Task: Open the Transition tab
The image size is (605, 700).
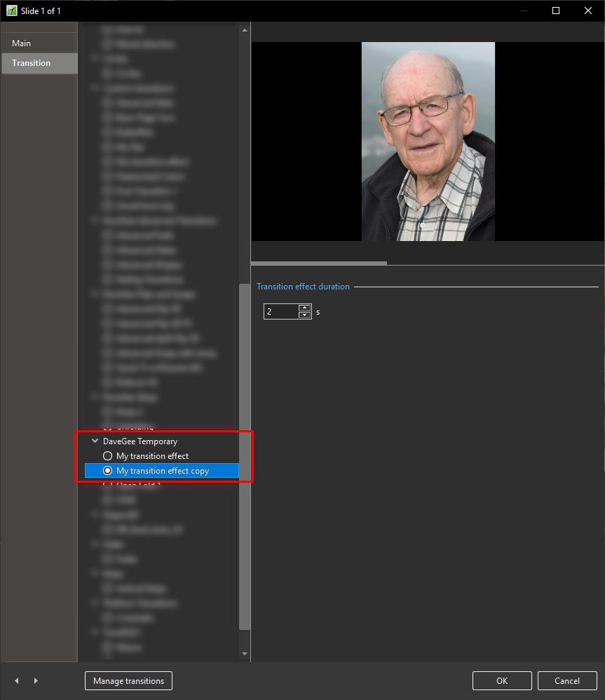Action: tap(32, 63)
